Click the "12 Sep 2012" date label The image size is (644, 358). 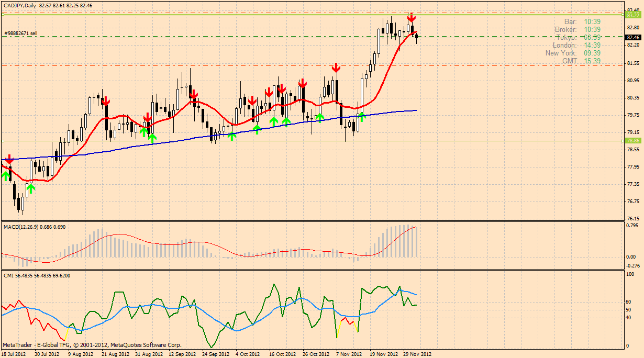coord(182,354)
